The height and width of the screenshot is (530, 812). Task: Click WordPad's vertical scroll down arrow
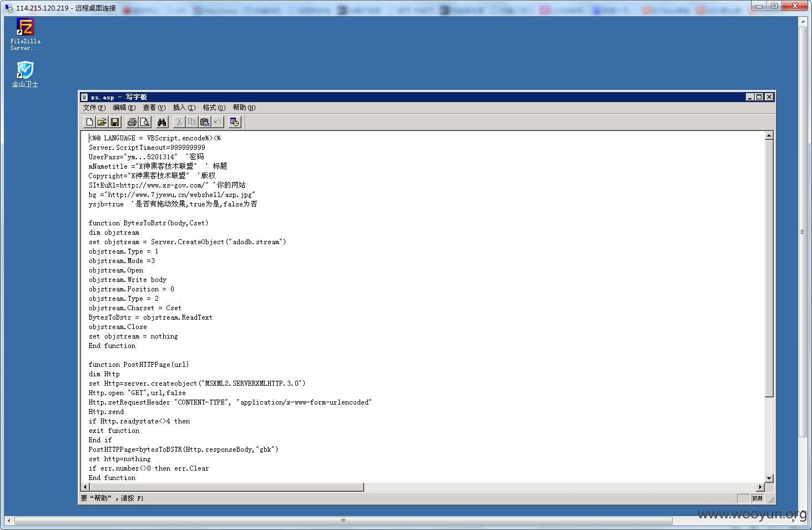pyautogui.click(x=769, y=478)
